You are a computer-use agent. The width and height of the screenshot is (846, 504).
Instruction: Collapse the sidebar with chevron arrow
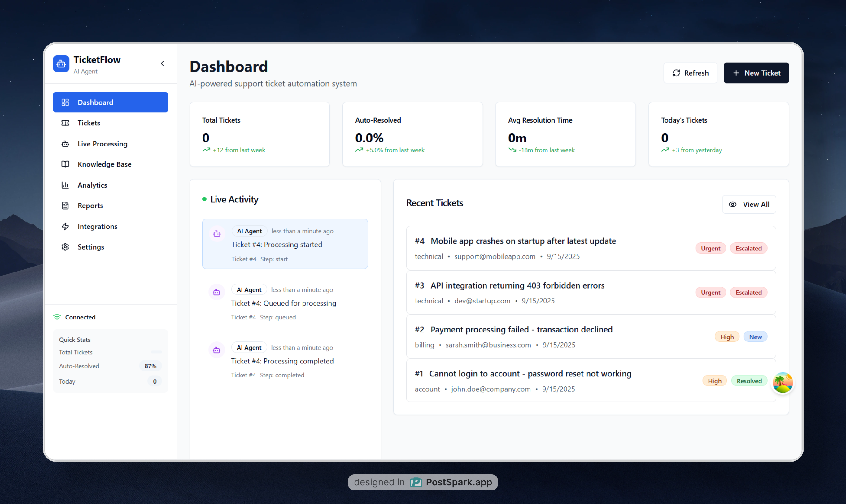click(x=162, y=63)
